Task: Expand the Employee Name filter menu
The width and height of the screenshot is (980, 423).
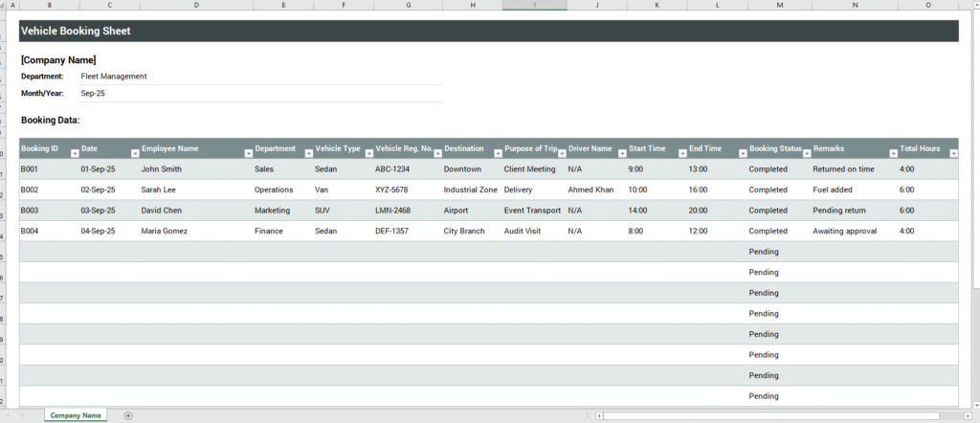Action: pyautogui.click(x=249, y=153)
